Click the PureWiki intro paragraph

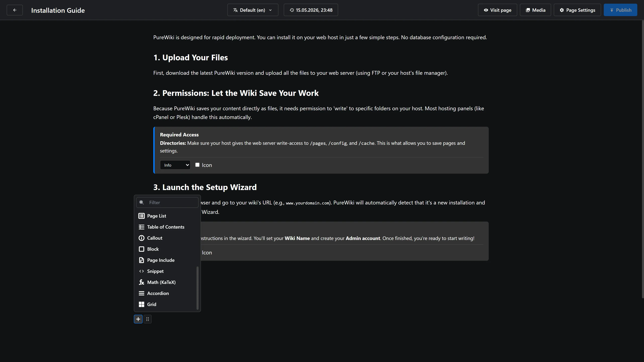(320, 38)
